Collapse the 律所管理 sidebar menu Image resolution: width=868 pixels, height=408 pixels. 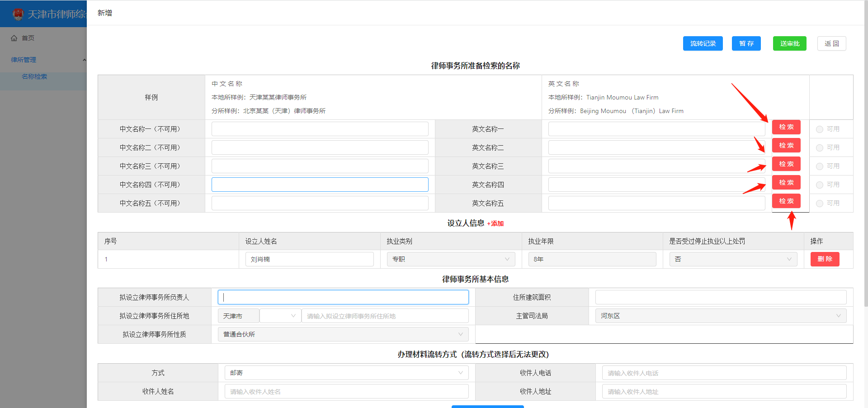(84, 60)
